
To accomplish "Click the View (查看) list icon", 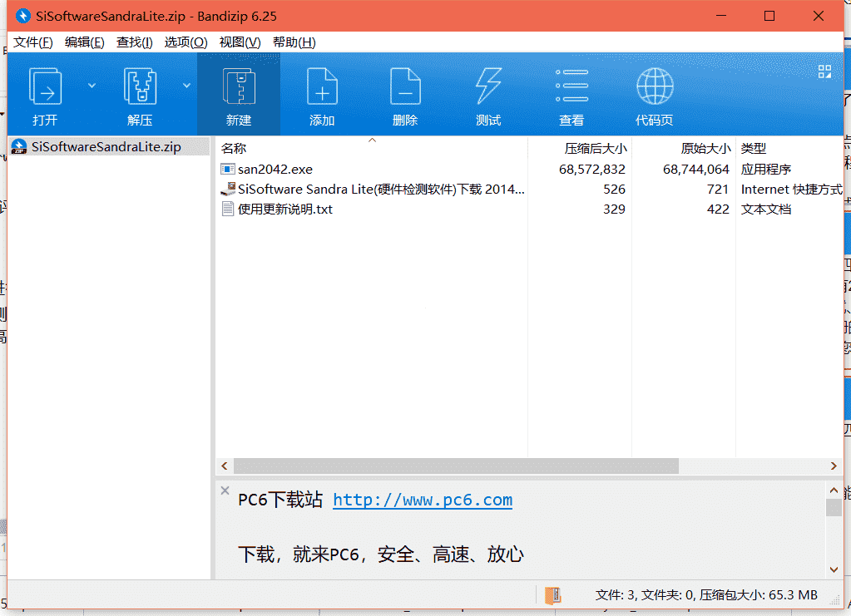I will [571, 86].
